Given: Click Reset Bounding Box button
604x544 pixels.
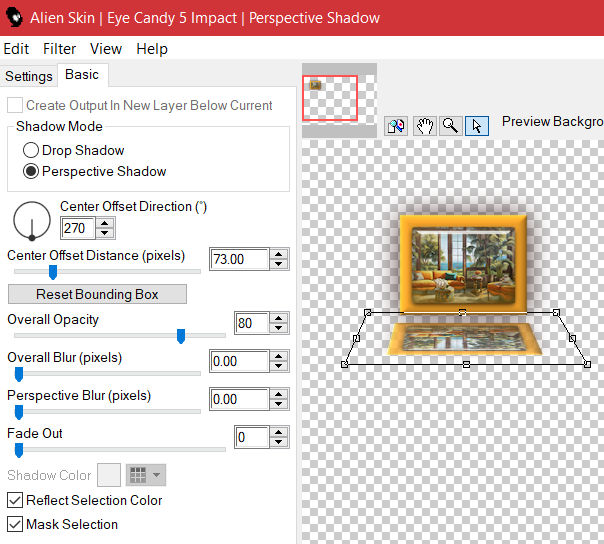Looking at the screenshot, I should [97, 294].
